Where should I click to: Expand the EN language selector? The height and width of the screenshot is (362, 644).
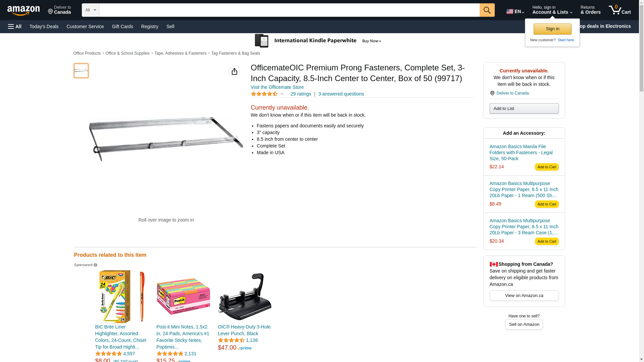click(x=515, y=11)
